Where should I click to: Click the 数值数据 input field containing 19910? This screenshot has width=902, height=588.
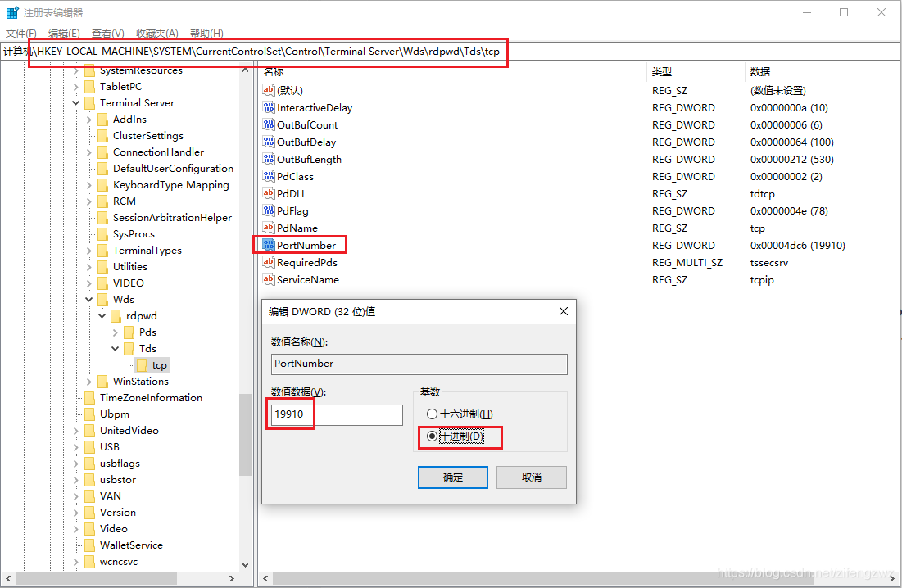point(337,414)
